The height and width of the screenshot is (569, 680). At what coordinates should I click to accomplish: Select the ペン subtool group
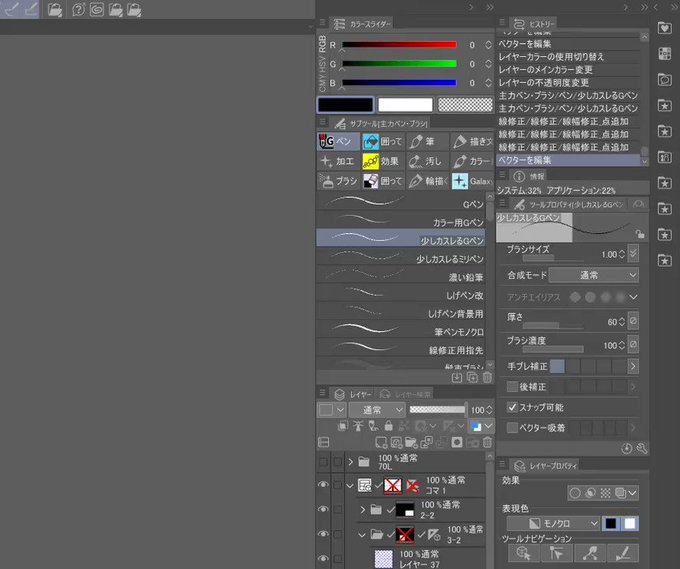pos(338,141)
